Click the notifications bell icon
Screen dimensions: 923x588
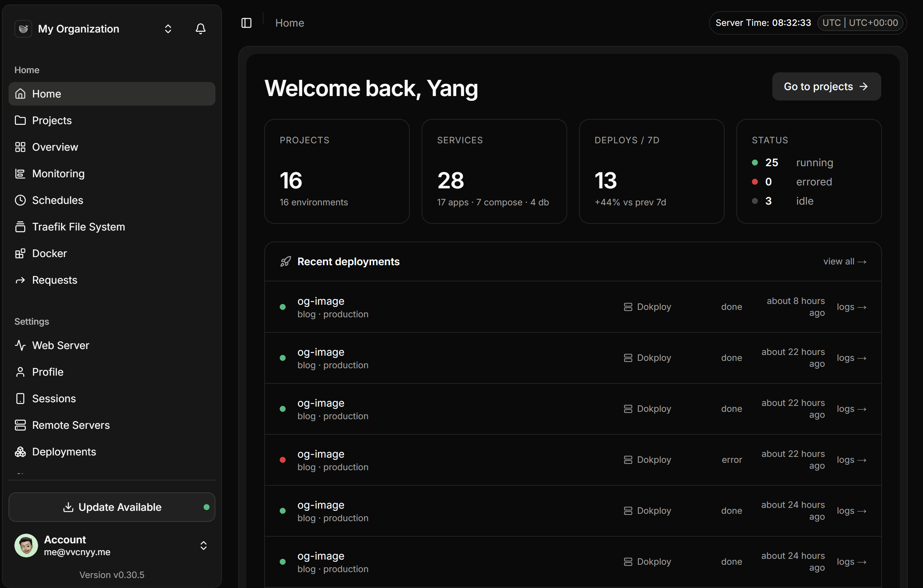(201, 29)
